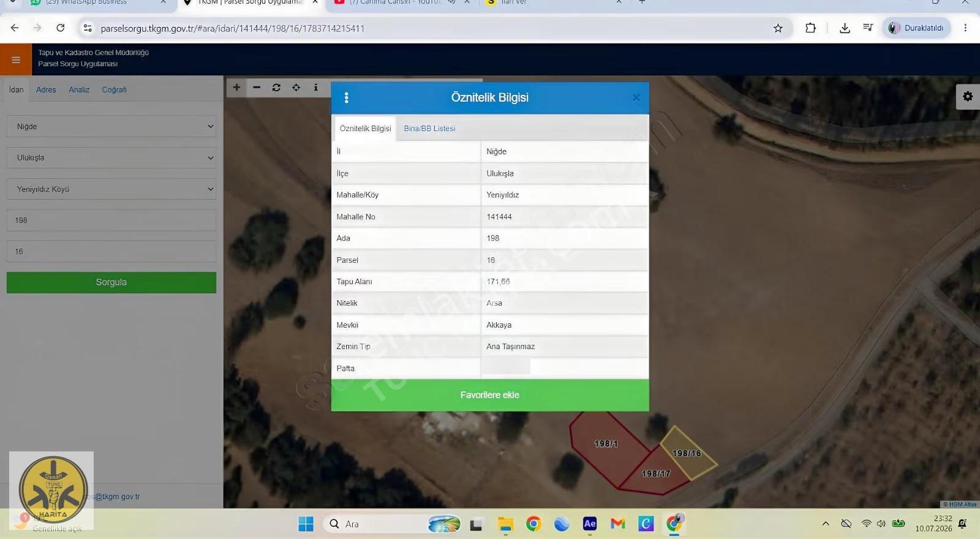Screen dimensions: 980x539
Task: Open the volume control in system tray
Action: pos(881,524)
